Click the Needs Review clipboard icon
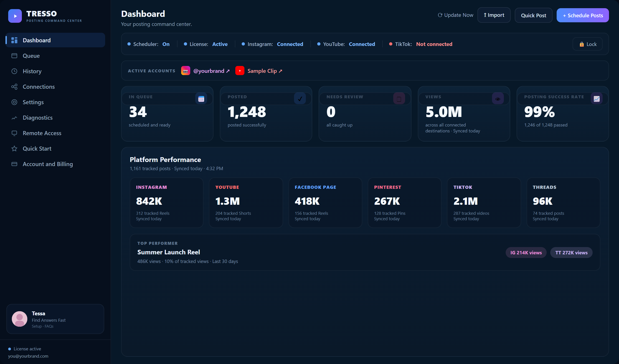 pyautogui.click(x=399, y=99)
